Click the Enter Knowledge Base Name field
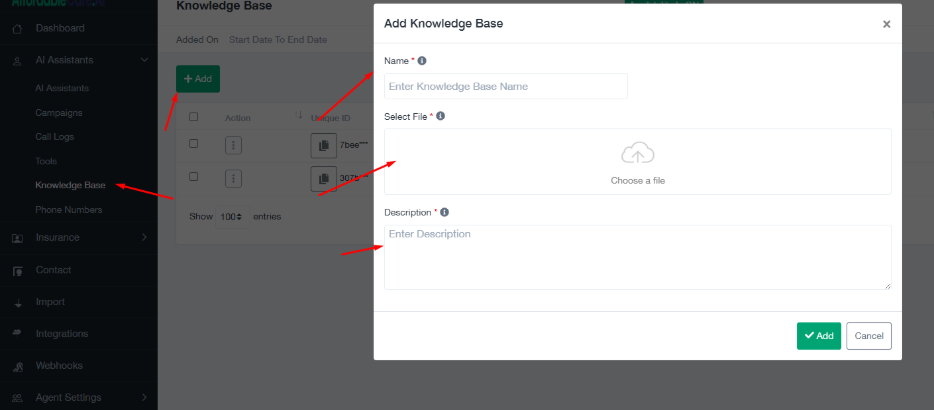Image resolution: width=934 pixels, height=410 pixels. pyautogui.click(x=505, y=86)
